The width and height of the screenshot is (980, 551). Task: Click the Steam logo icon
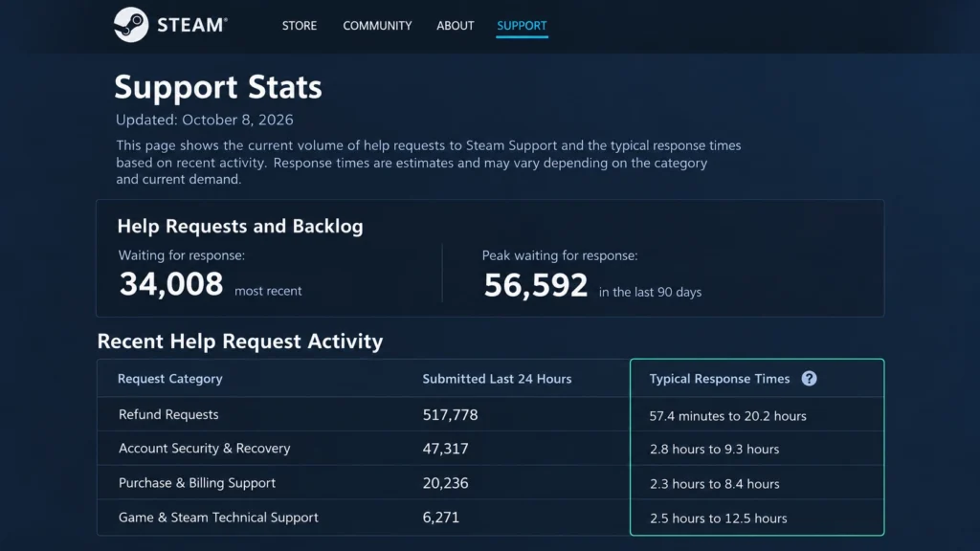pos(131,25)
